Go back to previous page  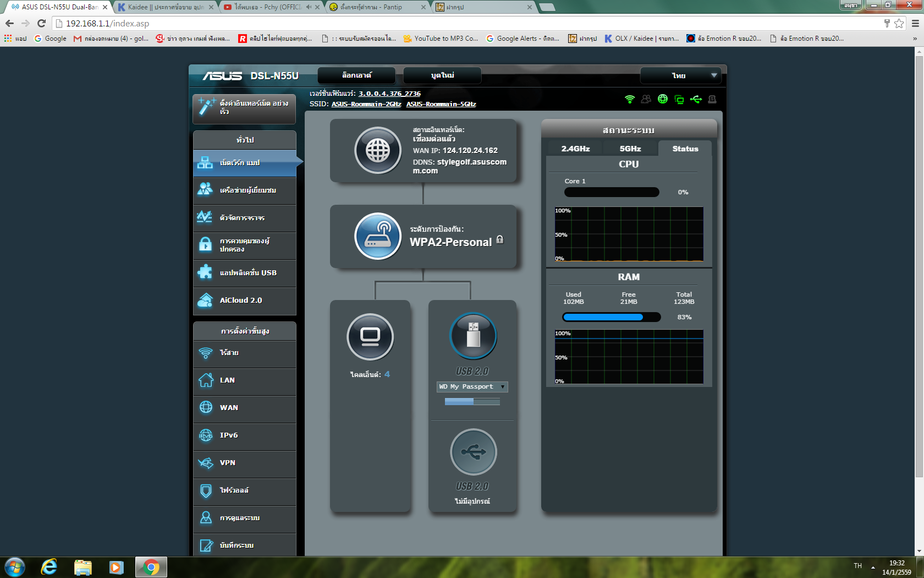click(9, 23)
